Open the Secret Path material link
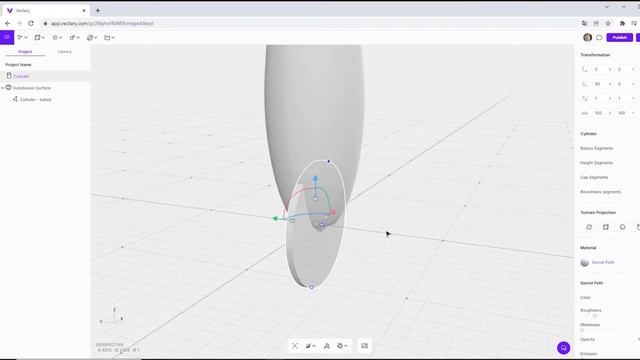The height and width of the screenshot is (360, 640). [x=603, y=262]
